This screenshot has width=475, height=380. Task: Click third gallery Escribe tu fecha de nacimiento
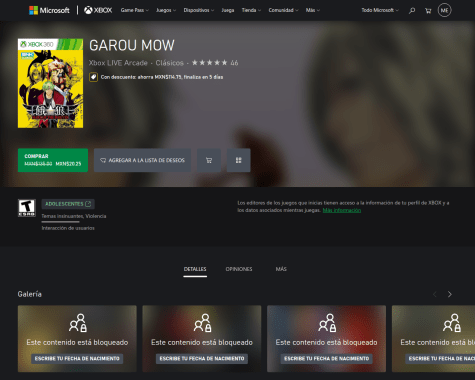pos(327,359)
